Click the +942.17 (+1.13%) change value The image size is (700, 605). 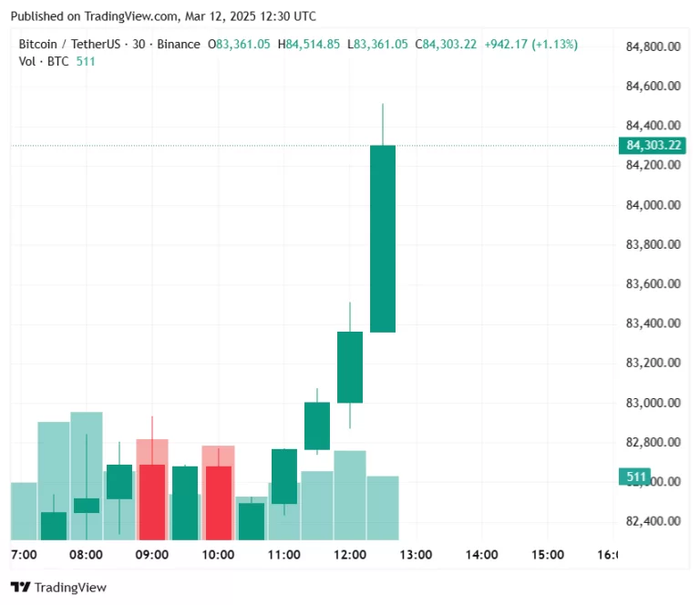click(x=530, y=45)
